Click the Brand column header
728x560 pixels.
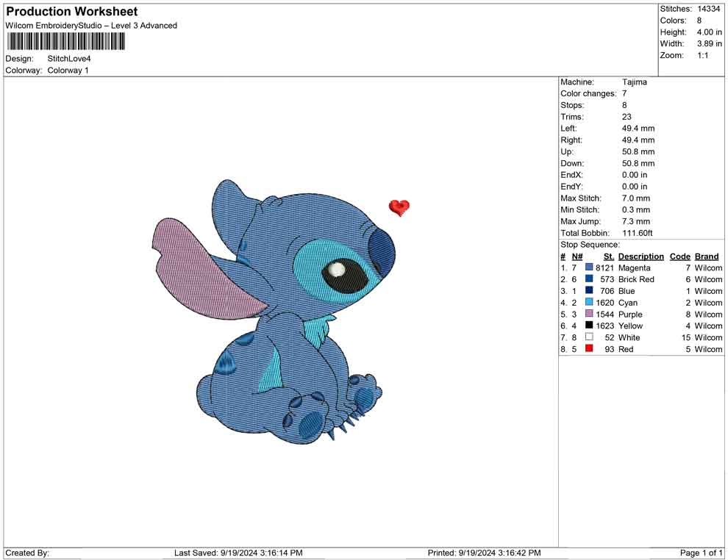pos(707,256)
